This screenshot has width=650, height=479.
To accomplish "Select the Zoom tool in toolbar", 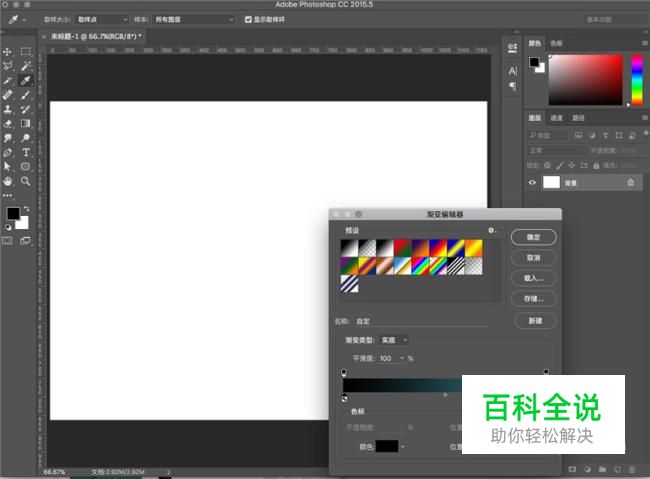I will pyautogui.click(x=26, y=181).
